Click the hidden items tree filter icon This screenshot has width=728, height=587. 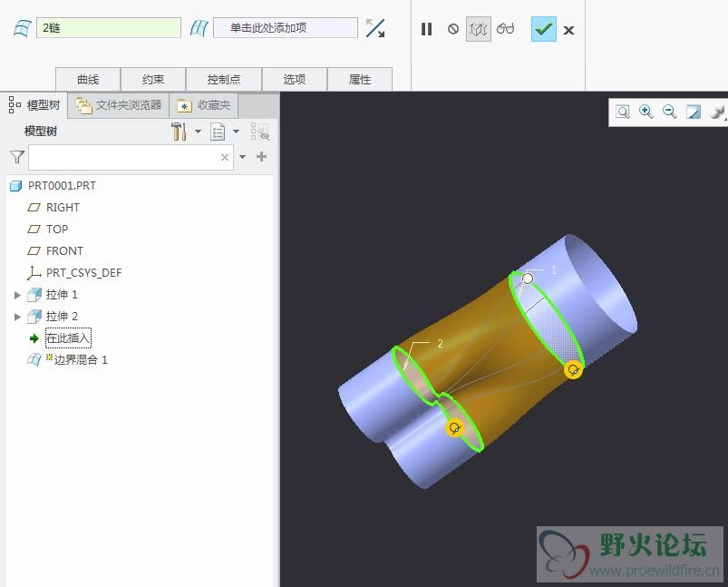tap(260, 132)
